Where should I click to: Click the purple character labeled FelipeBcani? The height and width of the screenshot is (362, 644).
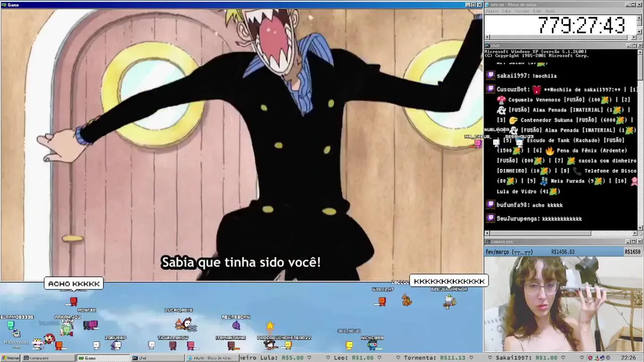click(x=236, y=325)
